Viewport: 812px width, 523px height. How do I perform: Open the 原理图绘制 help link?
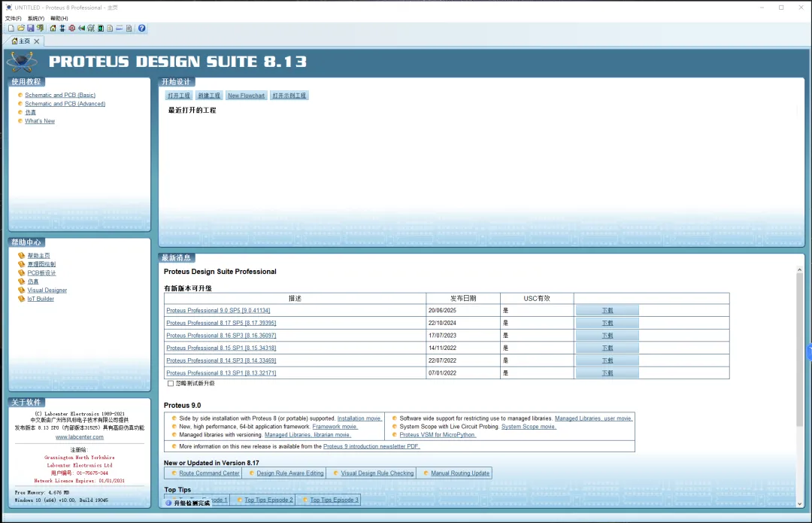point(41,264)
